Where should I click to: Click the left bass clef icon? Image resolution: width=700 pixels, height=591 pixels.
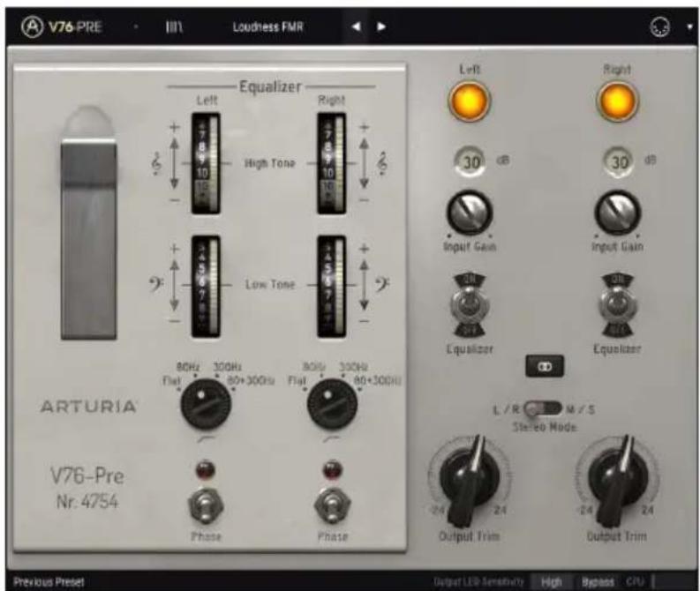point(157,284)
